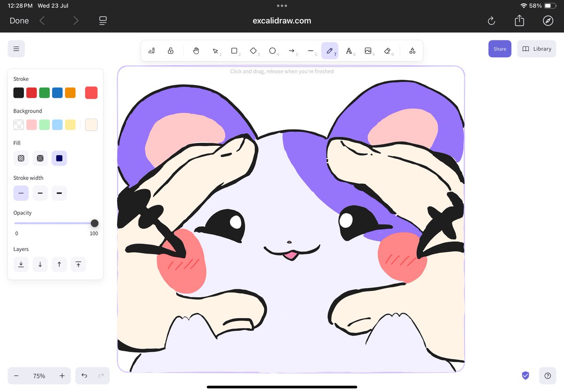564x392 pixels.
Task: Open the current background color picker
Action: tap(91, 125)
